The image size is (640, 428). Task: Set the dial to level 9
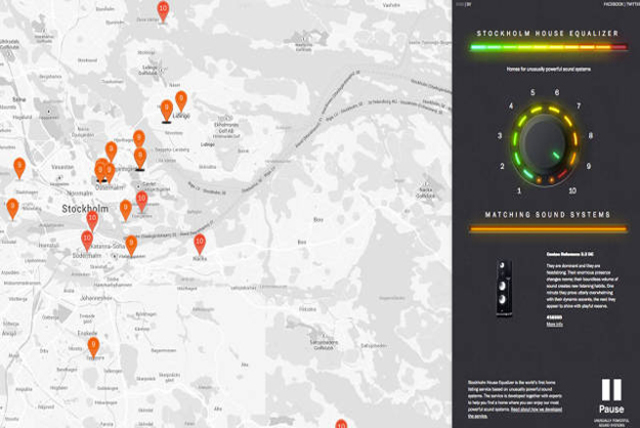tap(588, 166)
